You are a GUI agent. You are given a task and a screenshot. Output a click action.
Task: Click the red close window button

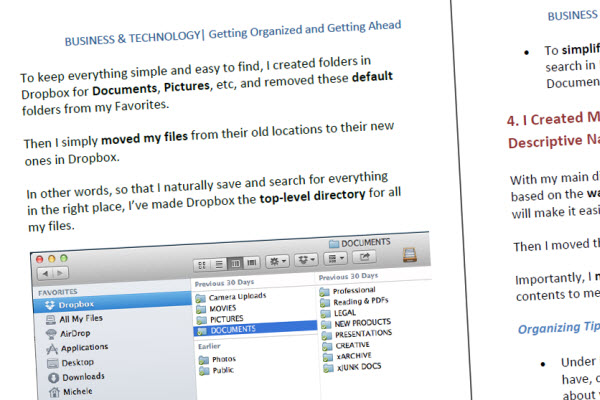[39, 260]
